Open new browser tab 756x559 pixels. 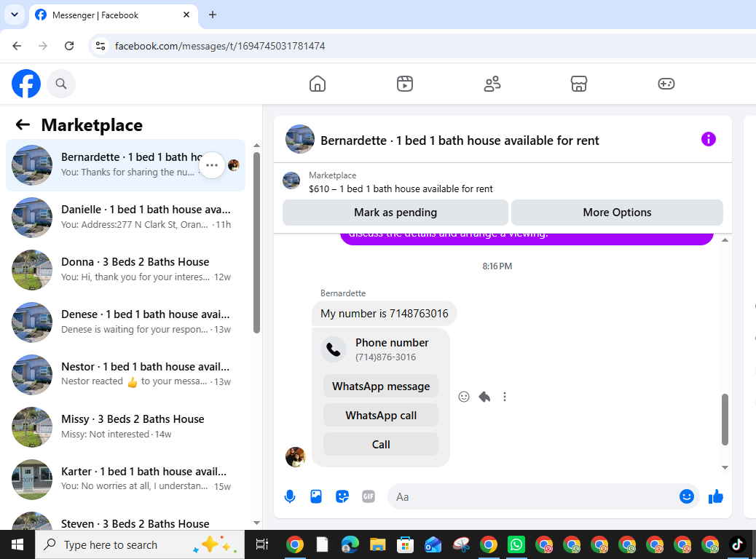(x=212, y=15)
